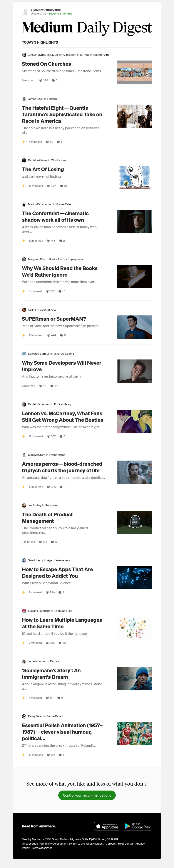Click clap icon on The Art Of Losing
The width and height of the screenshot is (174, 868).
(48, 186)
